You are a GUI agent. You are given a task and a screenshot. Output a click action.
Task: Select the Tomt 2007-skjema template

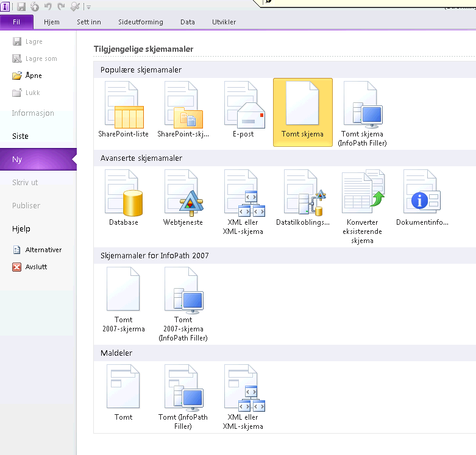124,300
